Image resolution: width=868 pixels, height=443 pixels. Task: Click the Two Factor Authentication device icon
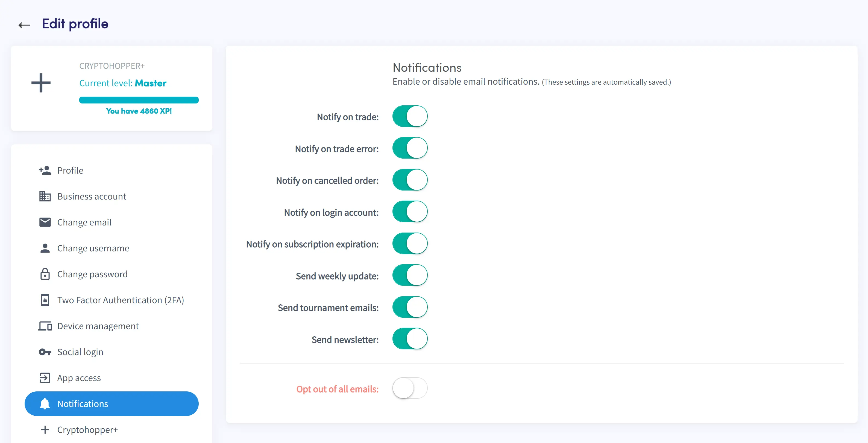[x=45, y=299]
